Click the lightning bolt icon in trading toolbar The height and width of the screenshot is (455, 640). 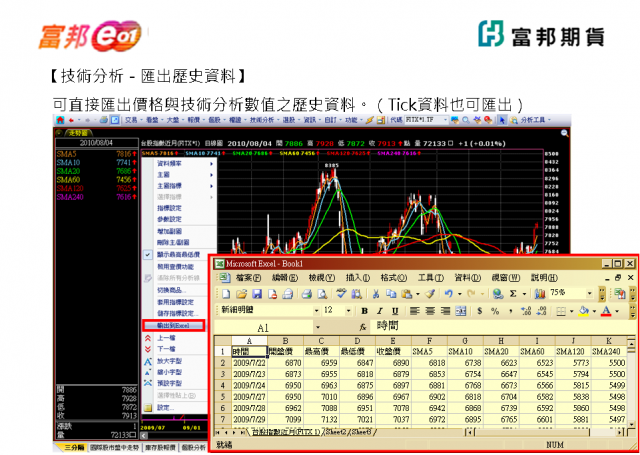(x=370, y=120)
